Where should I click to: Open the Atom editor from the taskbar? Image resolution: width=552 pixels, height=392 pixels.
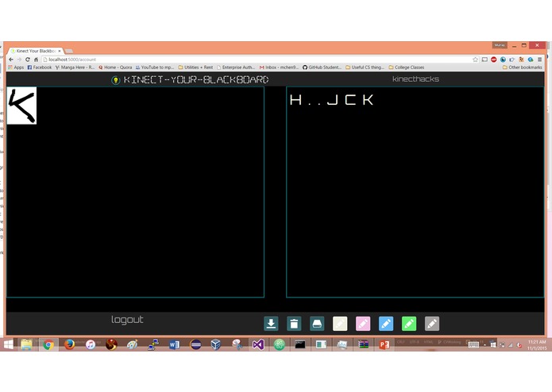[279, 344]
